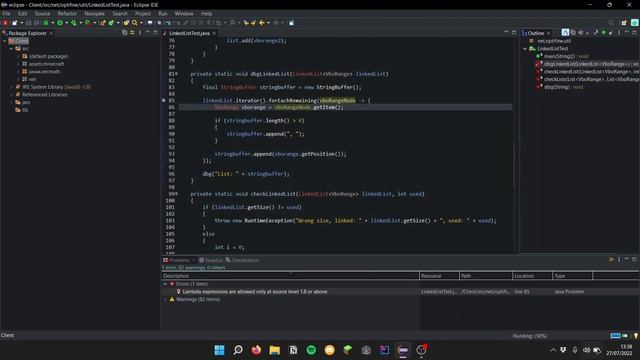The image size is (640, 360).
Task: Open the Outline view menu
Action: coord(619,33)
